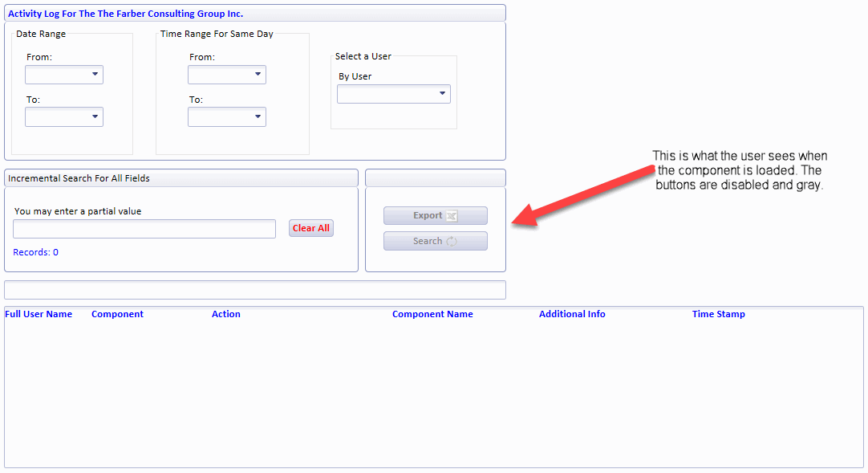Sort by Full User Name column header

39,314
